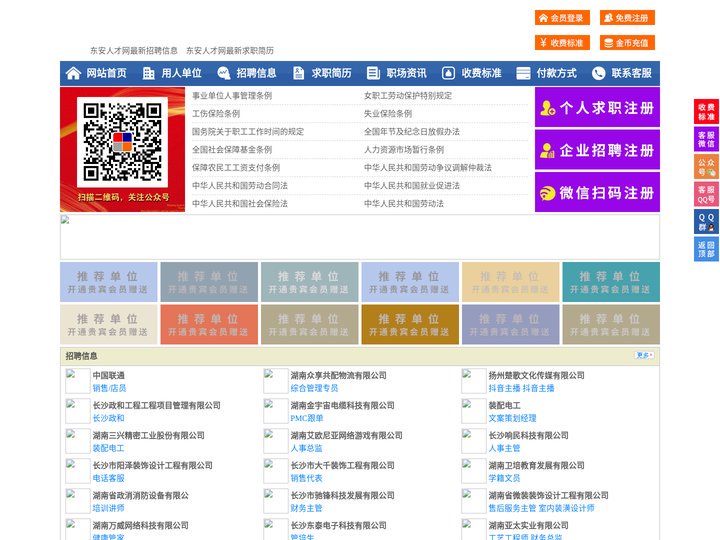Open 文案策划经理 job link
The height and width of the screenshot is (540, 720).
512,418
